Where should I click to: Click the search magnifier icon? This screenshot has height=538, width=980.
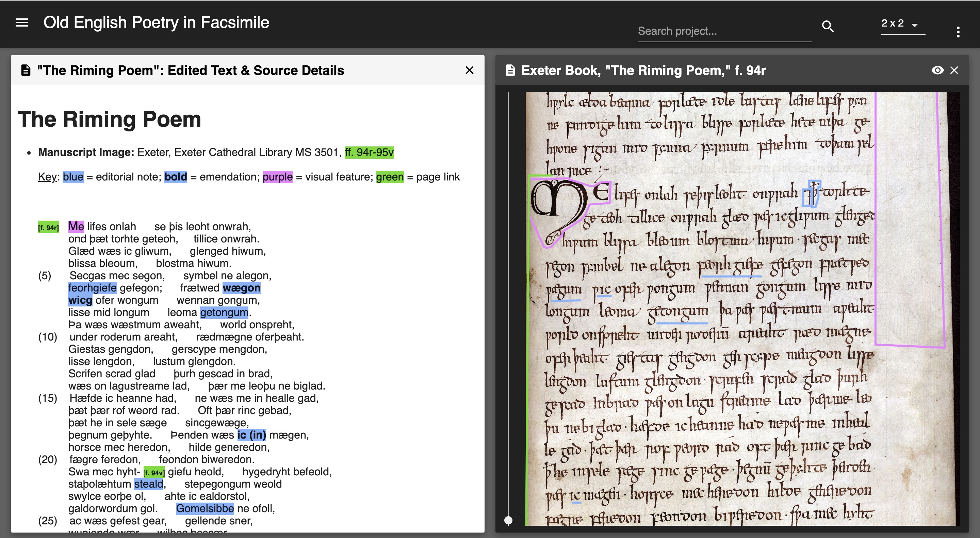(x=828, y=26)
